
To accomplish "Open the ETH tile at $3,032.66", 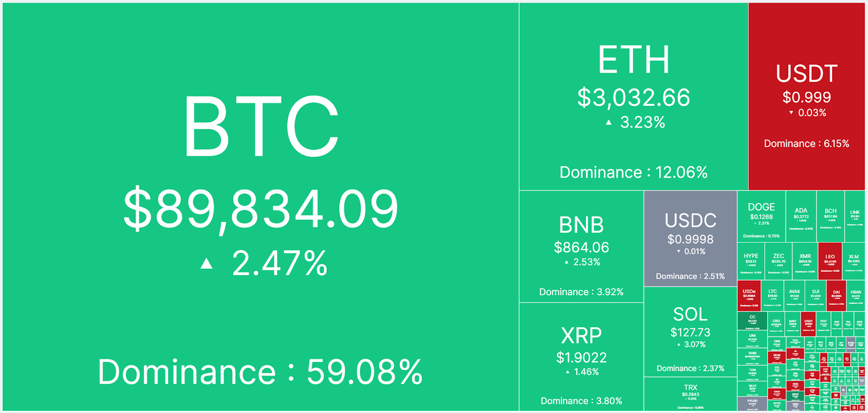I will [633, 97].
